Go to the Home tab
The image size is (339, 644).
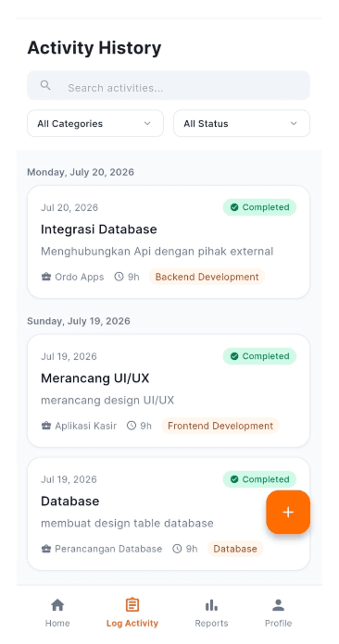coord(57,613)
